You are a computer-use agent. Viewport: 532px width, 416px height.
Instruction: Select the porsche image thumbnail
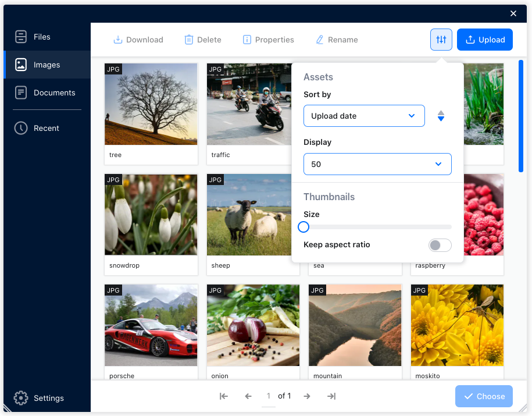[151, 325]
